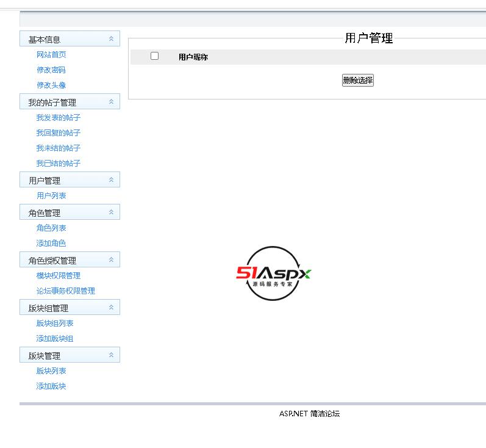This screenshot has height=448, width=486.
Task: View 我发表的帖子 list
Action: (x=59, y=118)
